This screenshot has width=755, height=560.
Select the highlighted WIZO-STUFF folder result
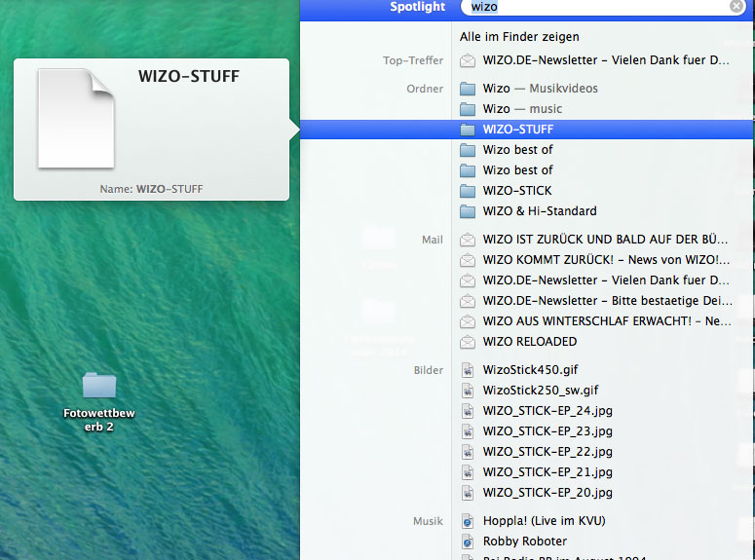[518, 130]
